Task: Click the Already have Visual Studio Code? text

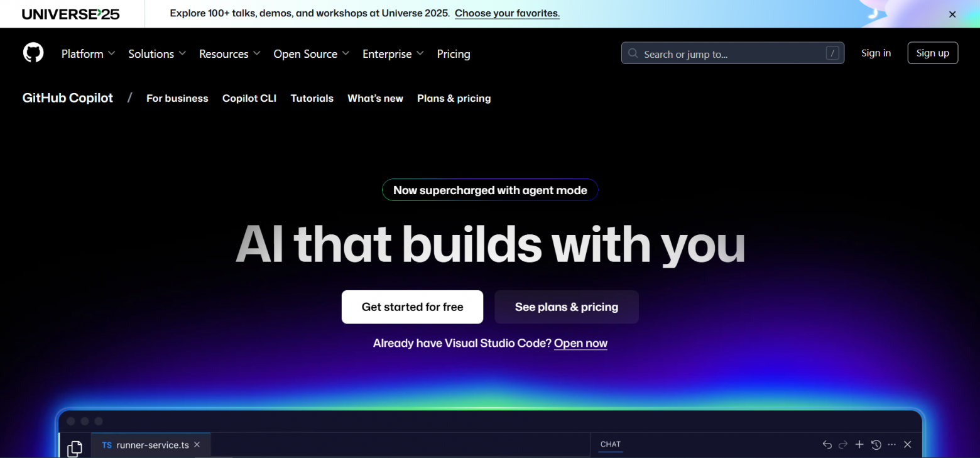Action: [x=462, y=343]
